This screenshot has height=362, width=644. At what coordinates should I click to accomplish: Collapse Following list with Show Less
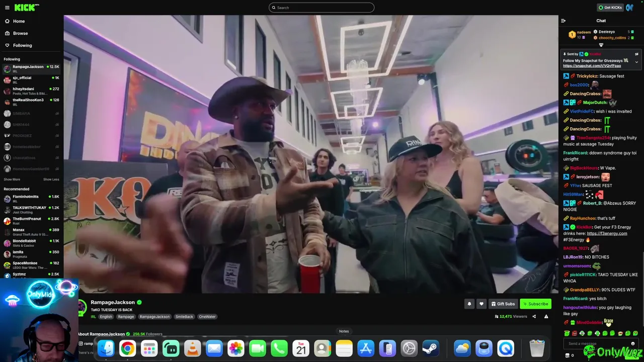pos(51,179)
